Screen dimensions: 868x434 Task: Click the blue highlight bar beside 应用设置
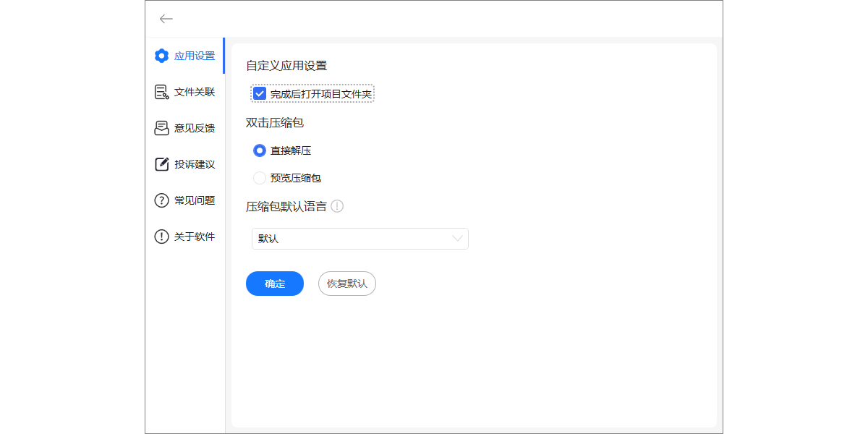click(x=224, y=56)
